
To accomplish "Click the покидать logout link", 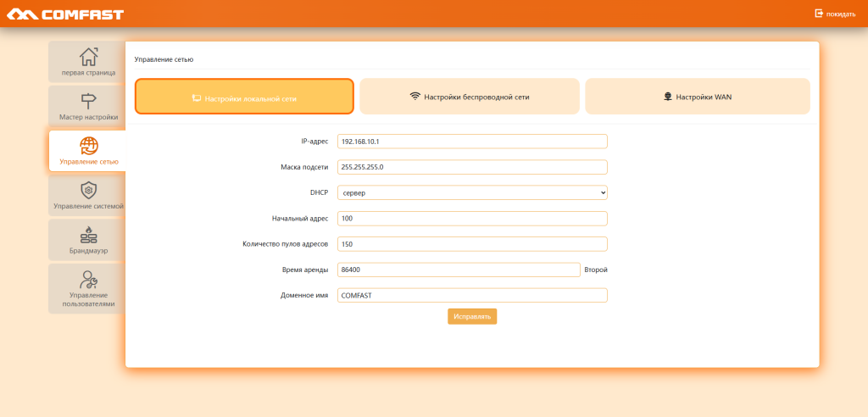I will [841, 14].
